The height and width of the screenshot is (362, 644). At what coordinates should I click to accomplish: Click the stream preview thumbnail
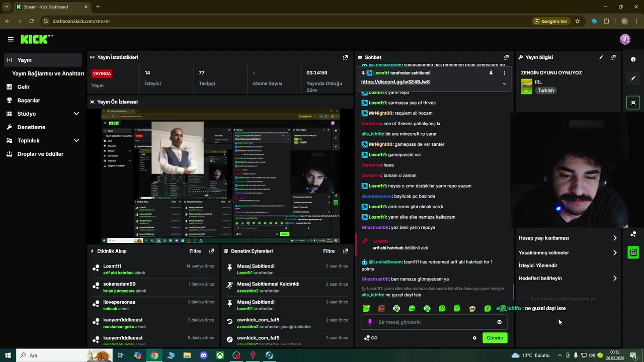(220, 176)
